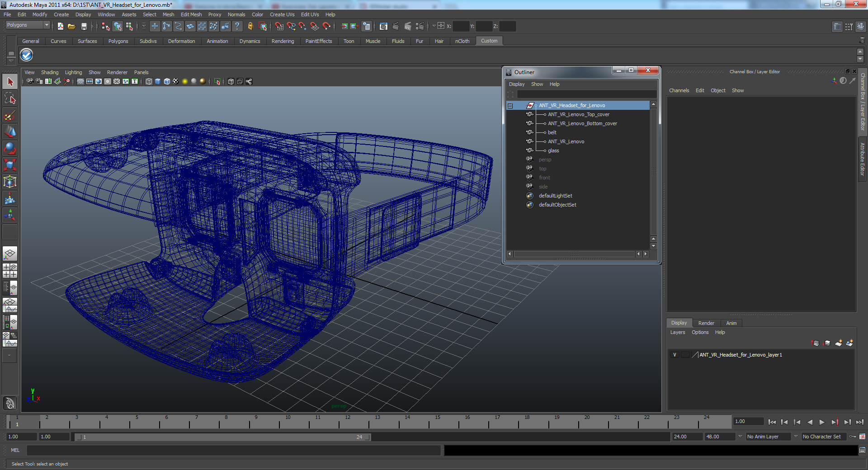This screenshot has height=470, width=868.
Task: Toggle wireframe shading cube in viewport
Action: click(x=149, y=81)
